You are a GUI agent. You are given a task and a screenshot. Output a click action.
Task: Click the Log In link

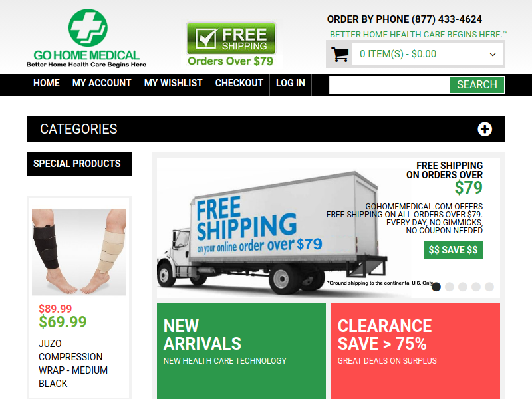[x=291, y=83]
